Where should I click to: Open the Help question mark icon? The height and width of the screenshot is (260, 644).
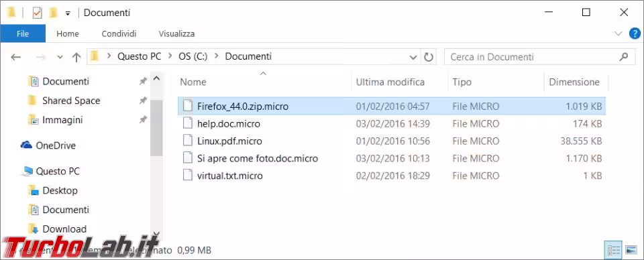[x=635, y=34]
